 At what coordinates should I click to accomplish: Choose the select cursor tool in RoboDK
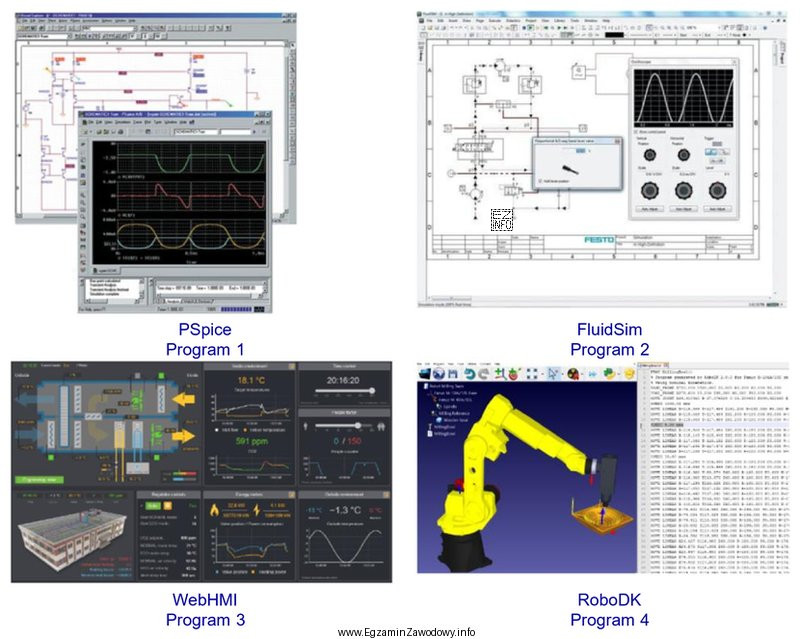553,374
